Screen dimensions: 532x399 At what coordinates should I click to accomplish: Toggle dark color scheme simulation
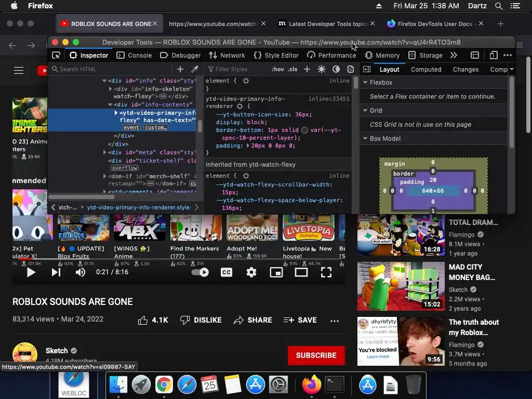pyautogui.click(x=336, y=69)
